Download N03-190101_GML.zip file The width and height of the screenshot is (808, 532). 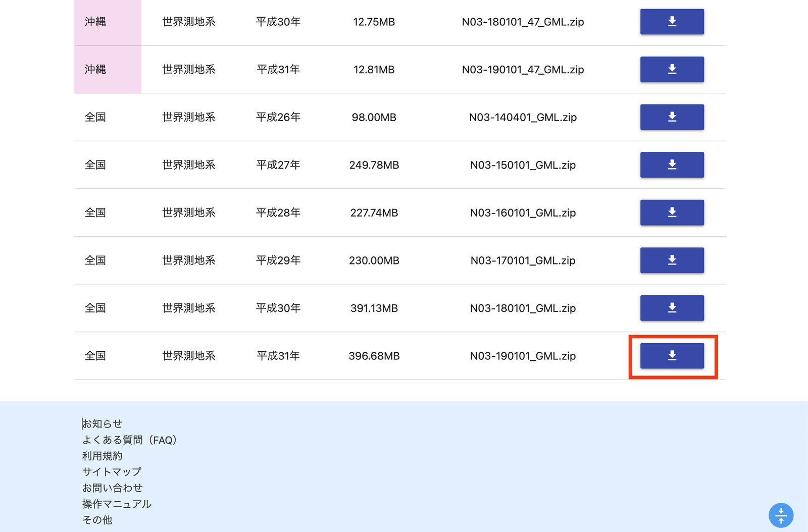672,355
